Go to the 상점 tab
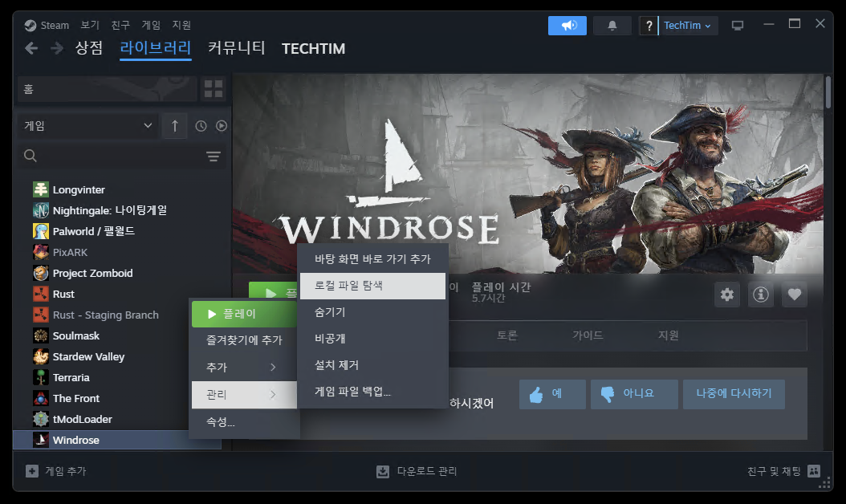The width and height of the screenshot is (846, 504). pos(89,48)
